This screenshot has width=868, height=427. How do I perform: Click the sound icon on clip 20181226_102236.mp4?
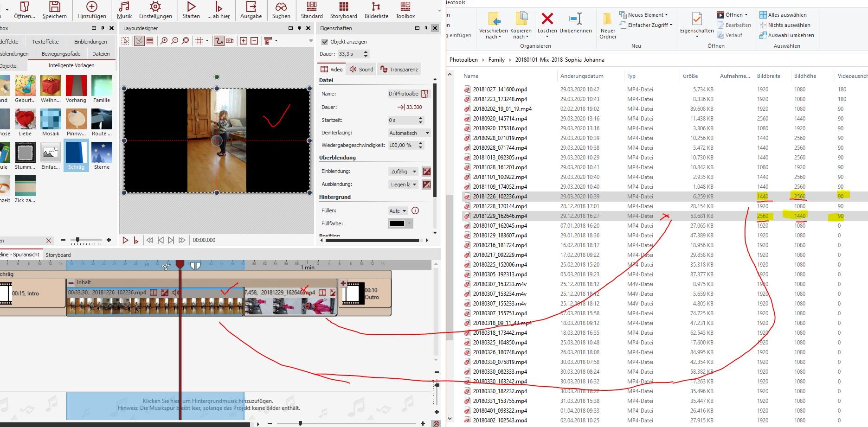(x=176, y=293)
